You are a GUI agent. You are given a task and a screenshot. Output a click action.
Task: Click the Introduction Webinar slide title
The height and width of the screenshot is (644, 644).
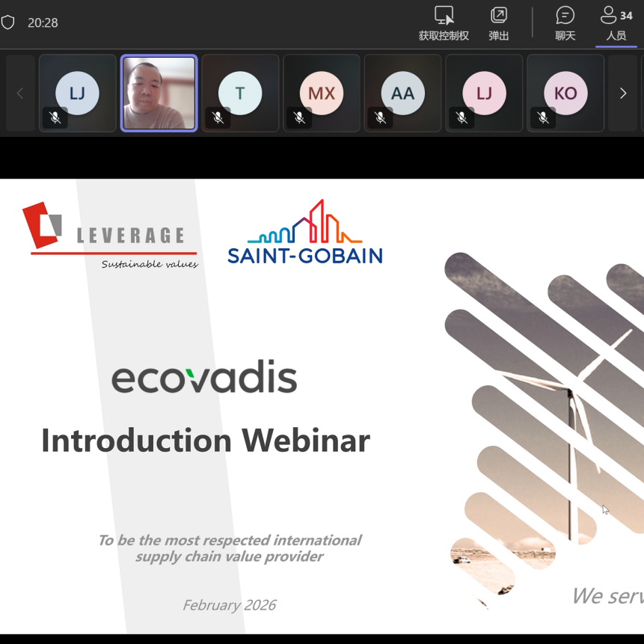205,441
